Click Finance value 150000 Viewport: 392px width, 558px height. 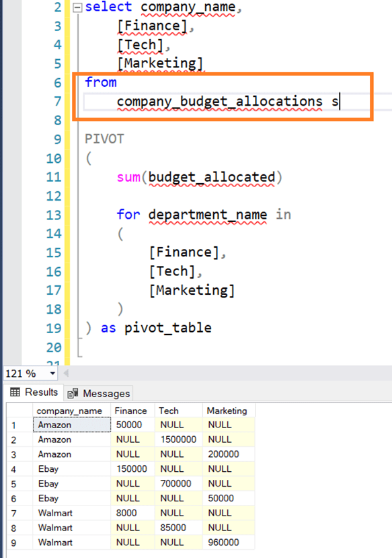132,469
